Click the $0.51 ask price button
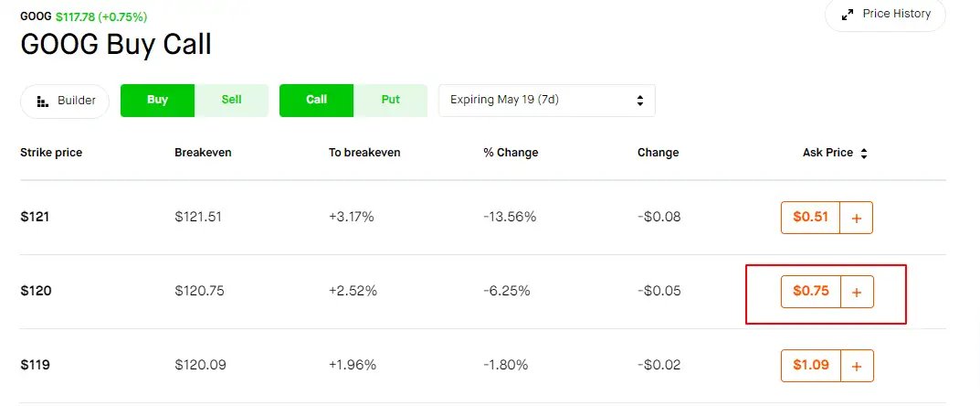Screen dimensions: 980x406 click(810, 218)
